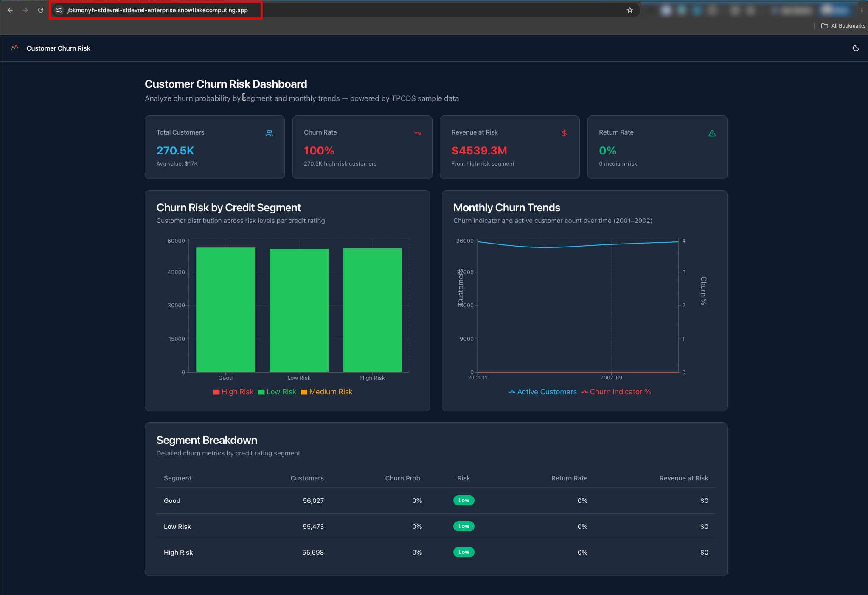
Task: Select the High Risk row in Segment Breakdown
Action: [x=436, y=553]
